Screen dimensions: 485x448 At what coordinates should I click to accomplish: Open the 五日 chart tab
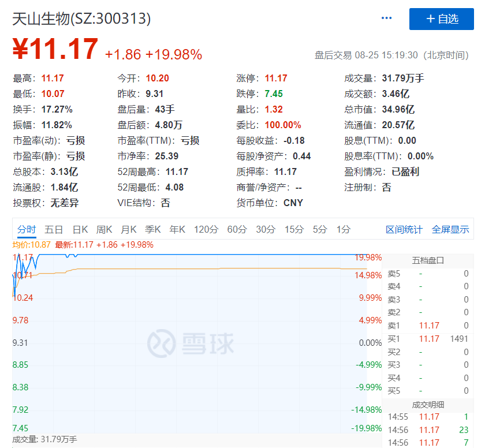click(54, 229)
